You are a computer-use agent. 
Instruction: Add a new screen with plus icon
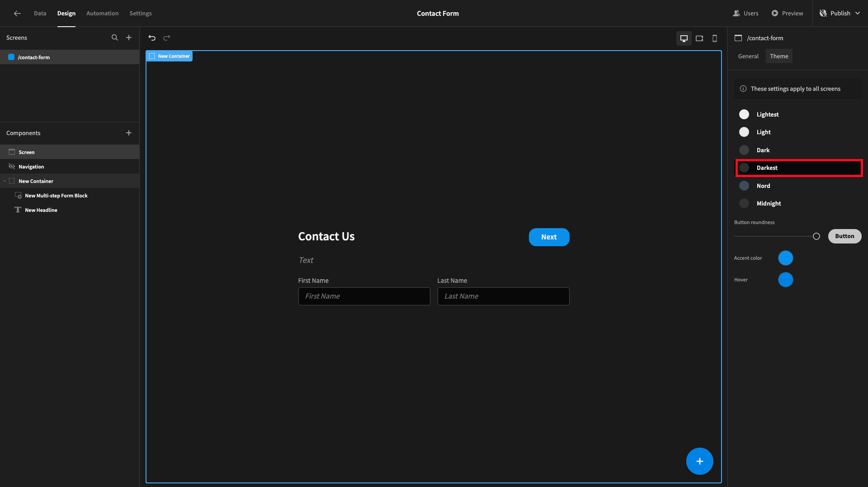click(x=129, y=38)
